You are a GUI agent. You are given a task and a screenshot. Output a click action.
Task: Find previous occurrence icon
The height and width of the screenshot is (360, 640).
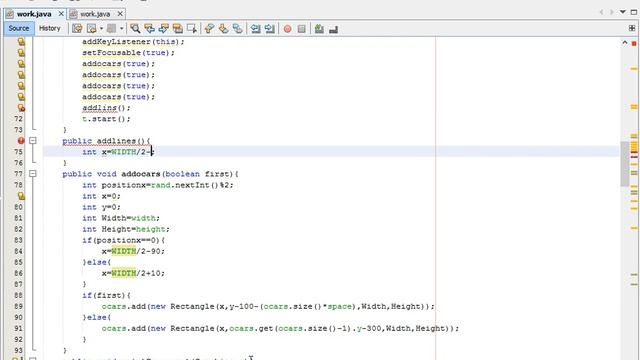coord(149,29)
